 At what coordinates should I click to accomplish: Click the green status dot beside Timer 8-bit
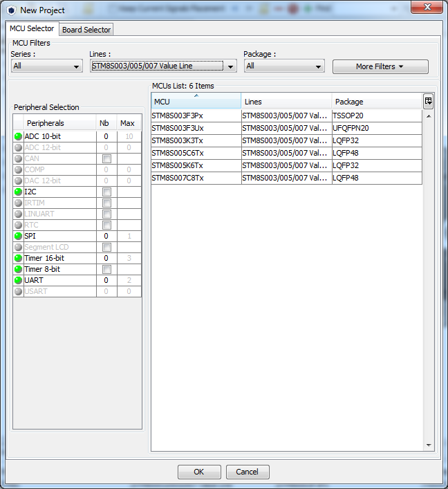[x=19, y=269]
